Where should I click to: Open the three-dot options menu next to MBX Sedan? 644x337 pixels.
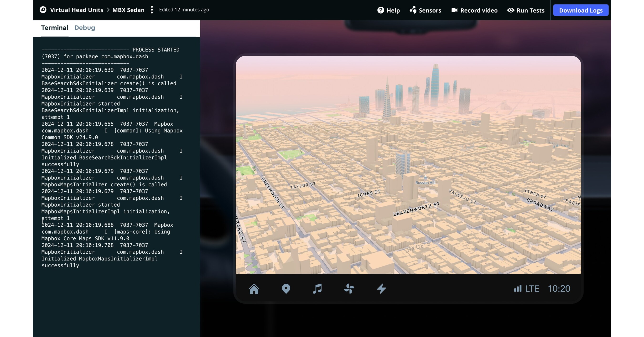[x=152, y=10]
